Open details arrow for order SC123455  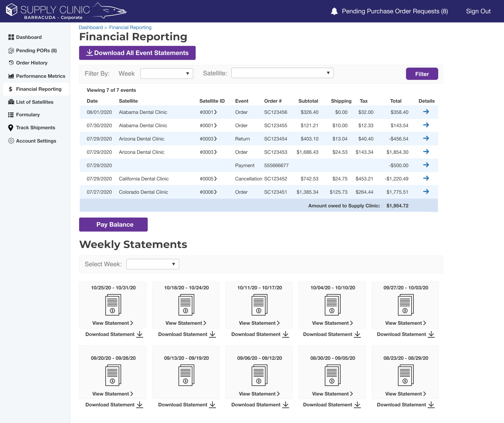point(426,125)
